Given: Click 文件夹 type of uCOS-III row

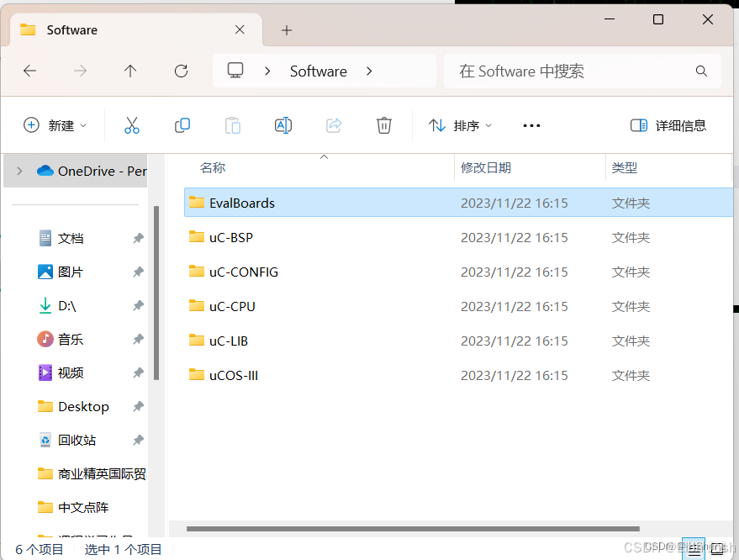Looking at the screenshot, I should point(631,375).
